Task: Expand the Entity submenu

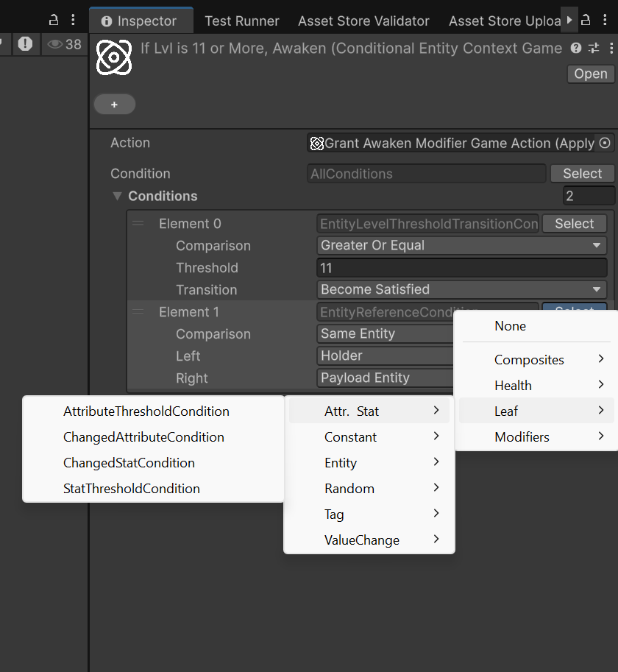Action: coord(369,462)
